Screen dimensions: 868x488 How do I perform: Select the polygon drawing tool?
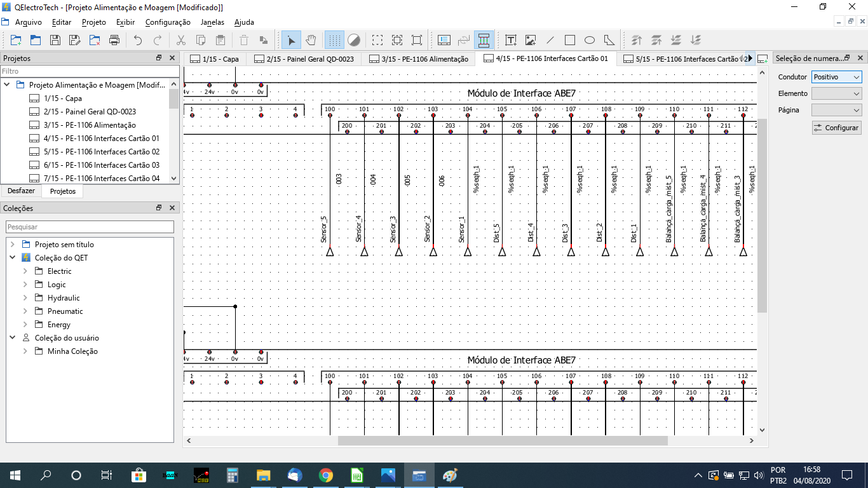(x=609, y=40)
